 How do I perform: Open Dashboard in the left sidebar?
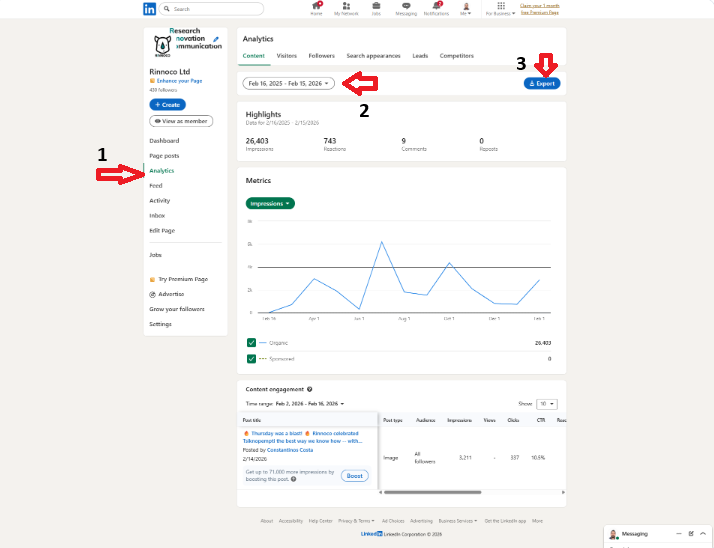point(164,141)
